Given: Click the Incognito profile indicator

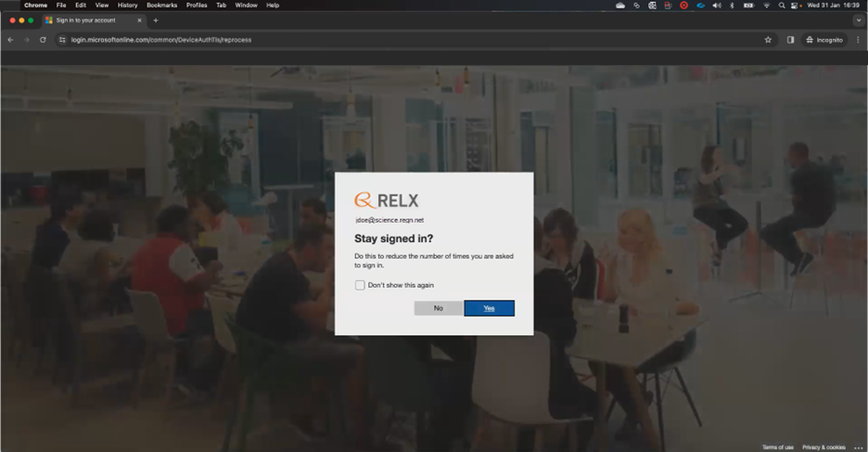Looking at the screenshot, I should click(824, 40).
